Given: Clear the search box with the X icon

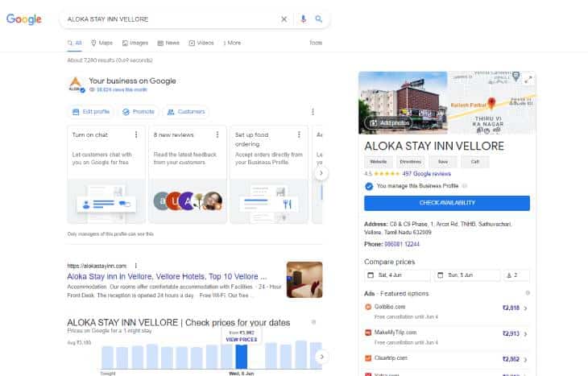Looking at the screenshot, I should pos(284,19).
